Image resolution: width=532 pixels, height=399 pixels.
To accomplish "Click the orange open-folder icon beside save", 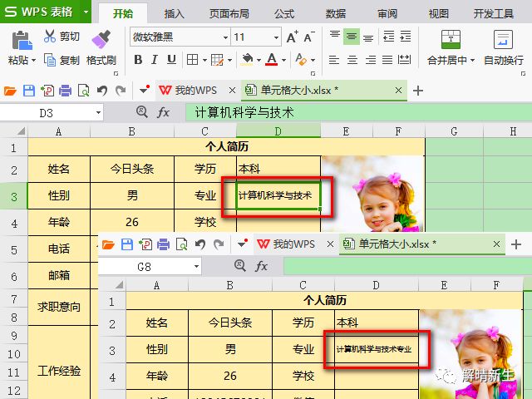I will pos(10,91).
